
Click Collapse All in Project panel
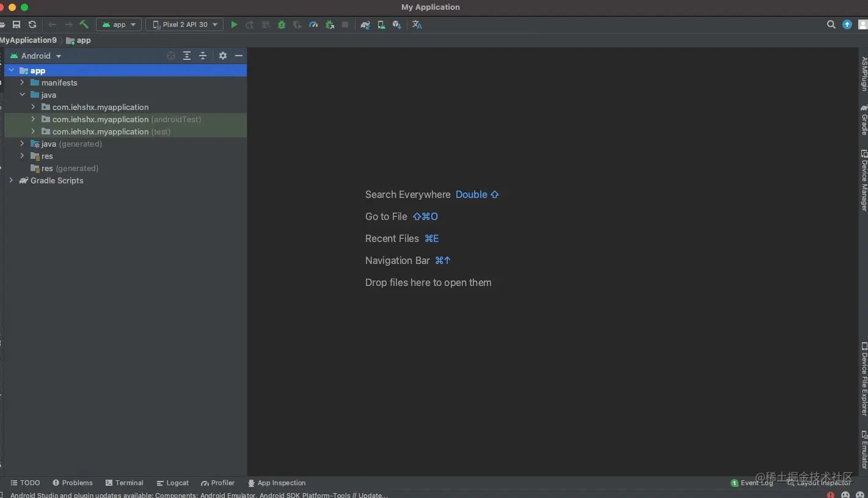203,56
